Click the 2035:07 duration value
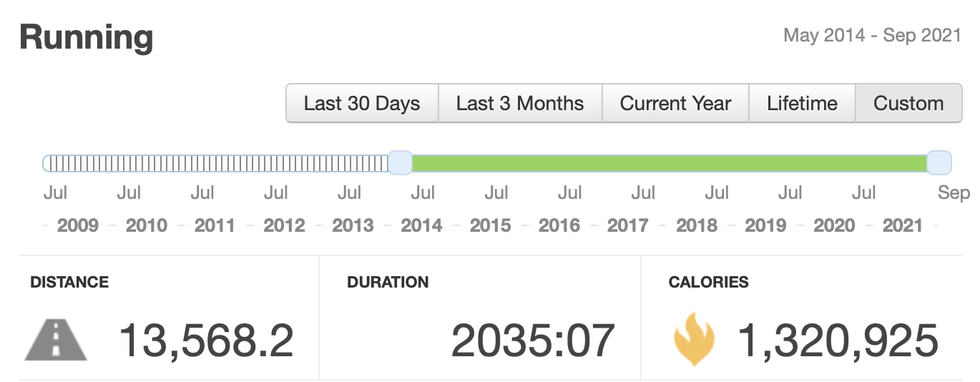The height and width of the screenshot is (382, 980). click(533, 341)
